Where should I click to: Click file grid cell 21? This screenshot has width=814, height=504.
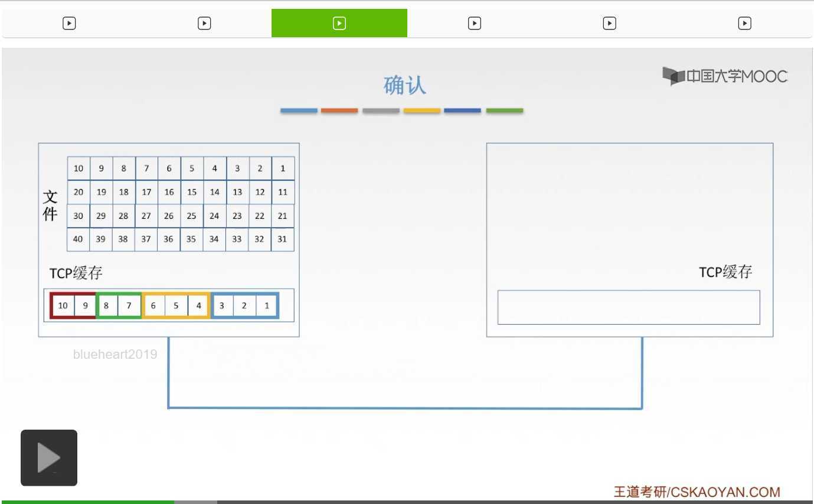(x=283, y=215)
